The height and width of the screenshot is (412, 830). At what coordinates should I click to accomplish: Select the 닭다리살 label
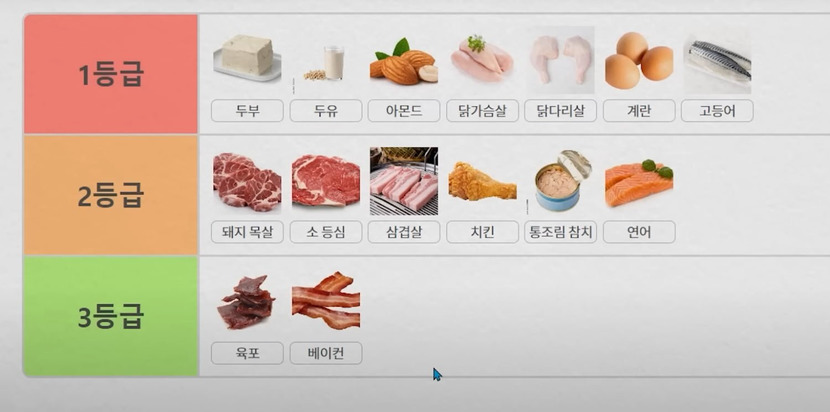[x=561, y=111]
